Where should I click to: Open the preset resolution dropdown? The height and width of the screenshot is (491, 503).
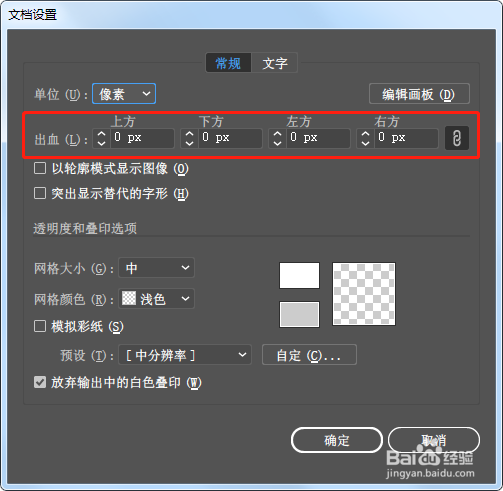(x=185, y=355)
